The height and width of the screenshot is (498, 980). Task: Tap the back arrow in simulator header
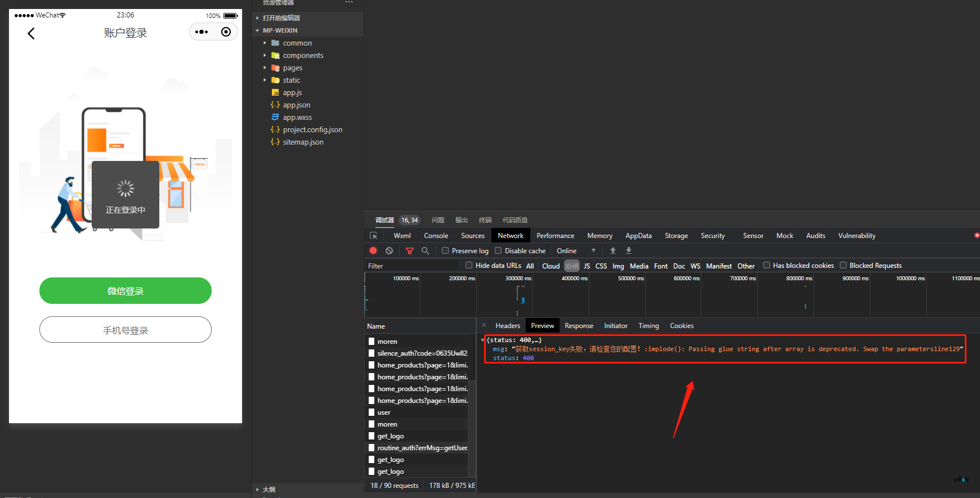(31, 34)
